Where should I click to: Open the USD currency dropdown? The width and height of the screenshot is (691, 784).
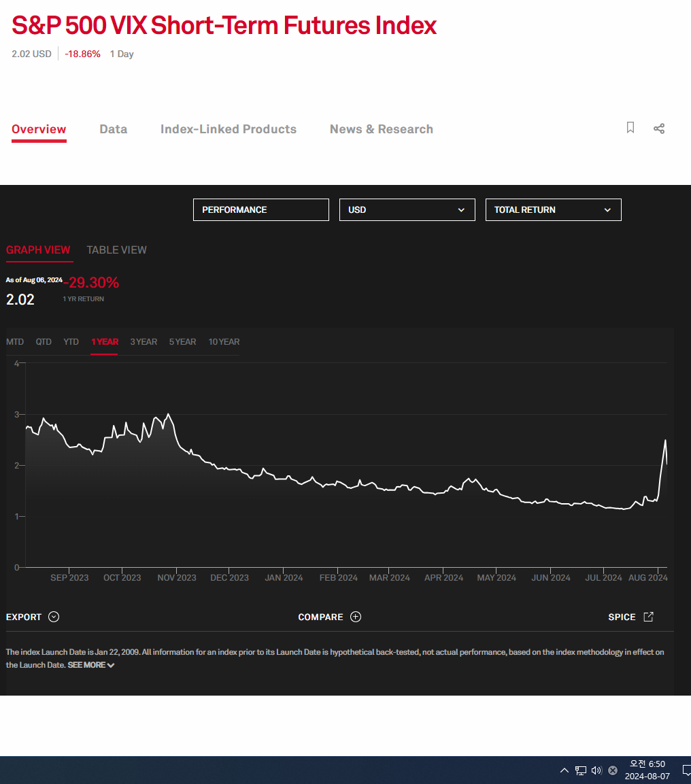point(407,209)
